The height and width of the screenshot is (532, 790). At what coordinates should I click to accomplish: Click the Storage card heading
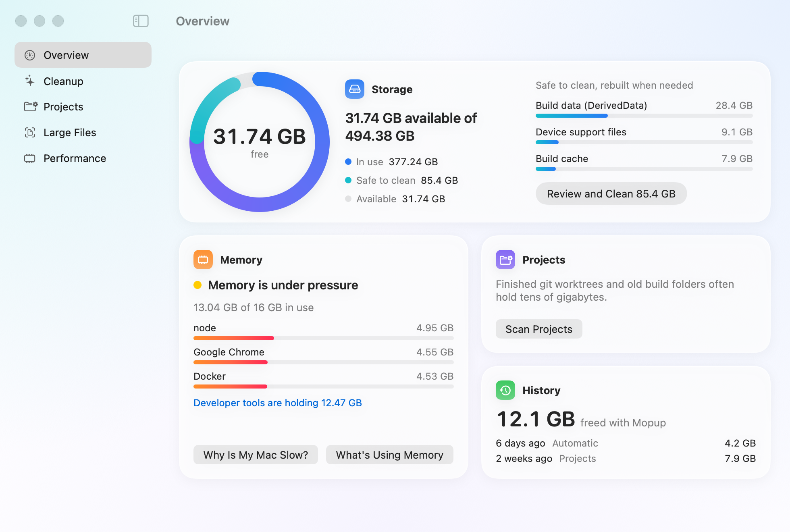coord(392,89)
